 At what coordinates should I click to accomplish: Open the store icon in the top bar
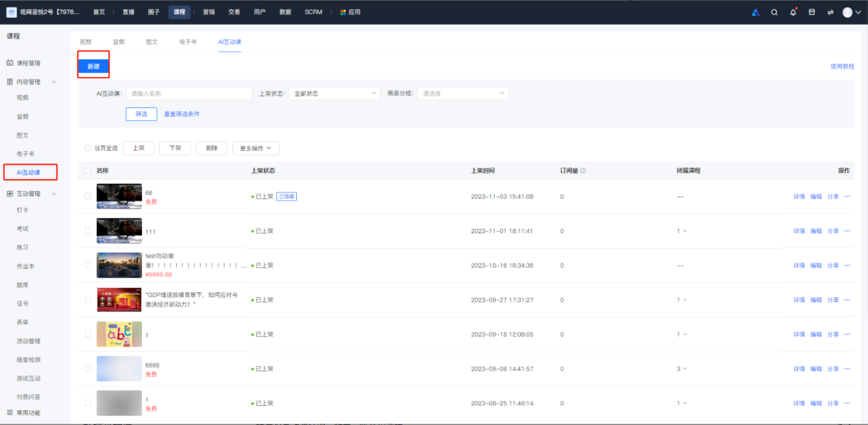[x=812, y=11]
